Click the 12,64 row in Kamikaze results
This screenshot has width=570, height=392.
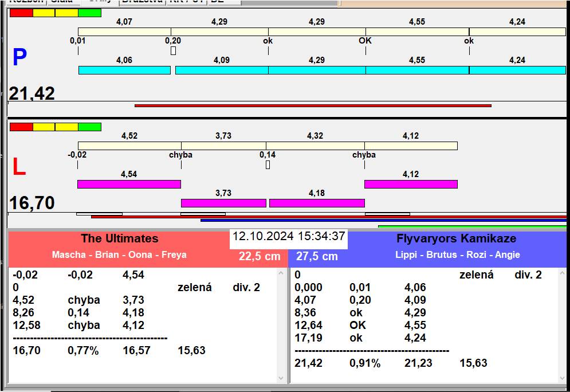tap(360, 325)
